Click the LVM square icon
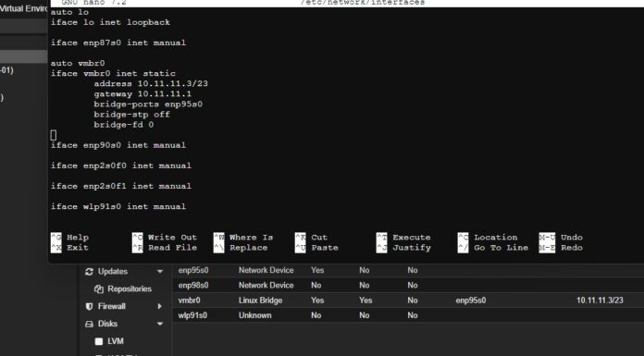The image size is (644, 356). (99, 341)
